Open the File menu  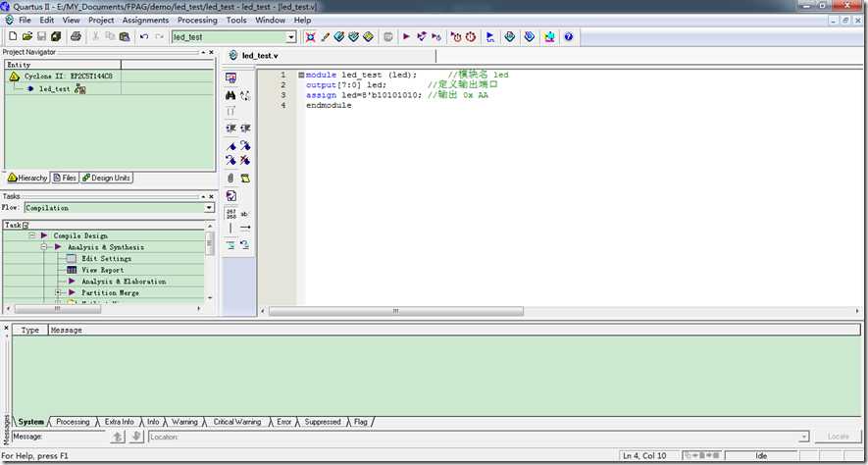25,20
